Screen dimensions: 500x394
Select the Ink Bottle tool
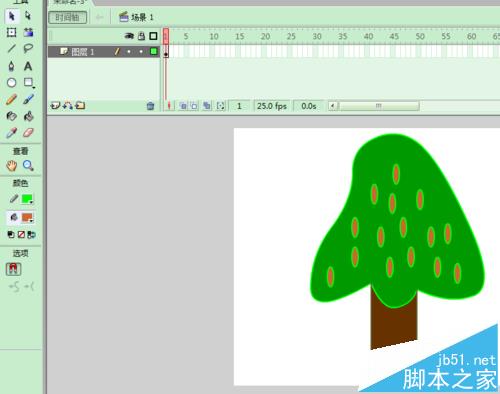pyautogui.click(x=12, y=116)
